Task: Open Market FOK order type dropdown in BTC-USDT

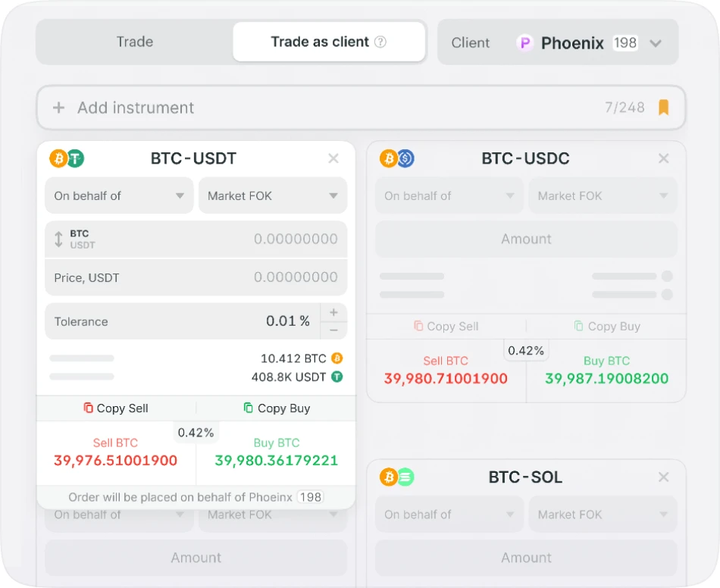Action: pos(272,195)
